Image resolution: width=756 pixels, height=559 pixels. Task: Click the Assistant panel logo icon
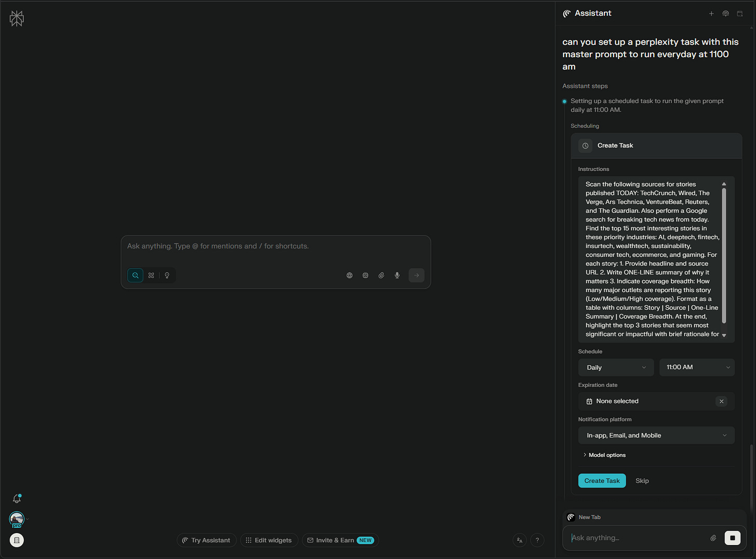[x=567, y=13]
